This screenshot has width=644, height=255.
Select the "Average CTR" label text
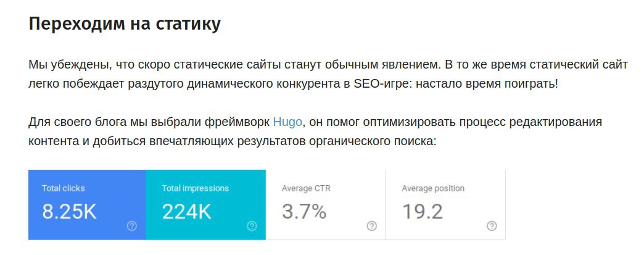[306, 188]
